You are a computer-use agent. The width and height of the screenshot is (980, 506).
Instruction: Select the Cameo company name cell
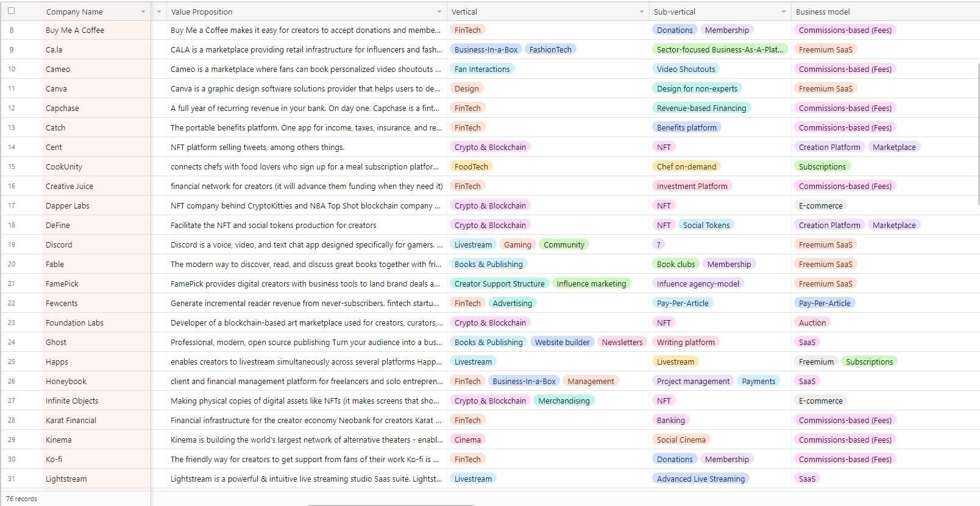[x=96, y=69]
